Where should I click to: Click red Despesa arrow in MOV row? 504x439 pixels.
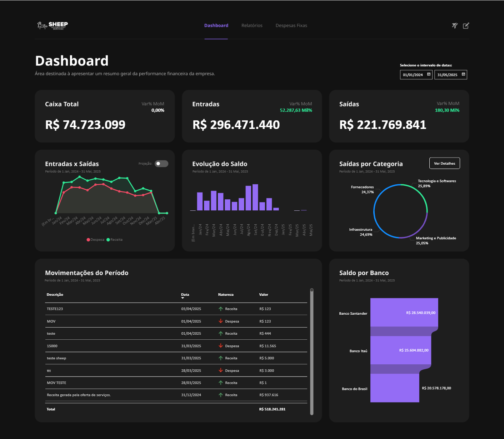(x=221, y=321)
